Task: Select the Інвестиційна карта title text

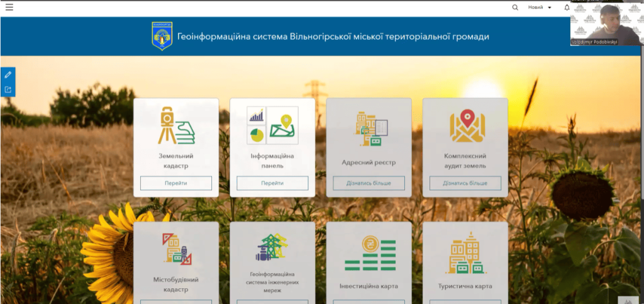Action: pos(369,286)
